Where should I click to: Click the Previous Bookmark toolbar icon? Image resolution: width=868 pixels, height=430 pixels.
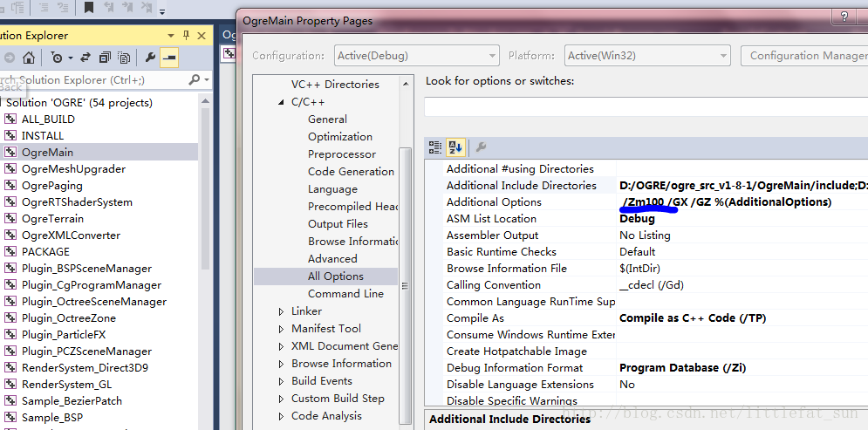108,7
